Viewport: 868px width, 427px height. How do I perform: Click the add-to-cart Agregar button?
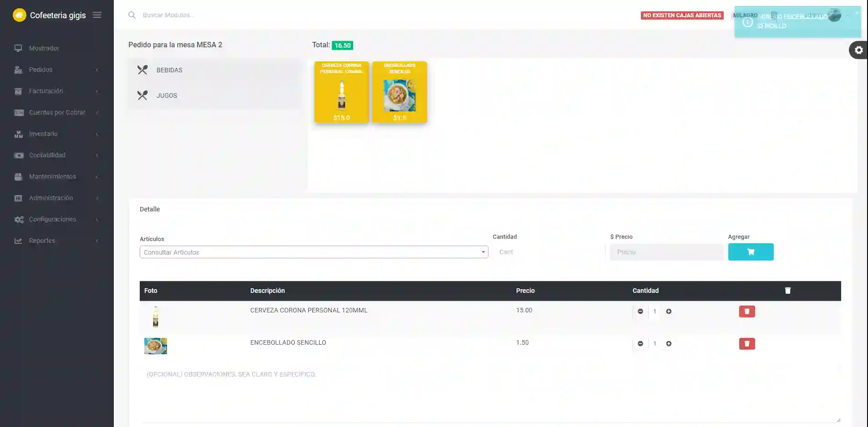pyautogui.click(x=751, y=252)
